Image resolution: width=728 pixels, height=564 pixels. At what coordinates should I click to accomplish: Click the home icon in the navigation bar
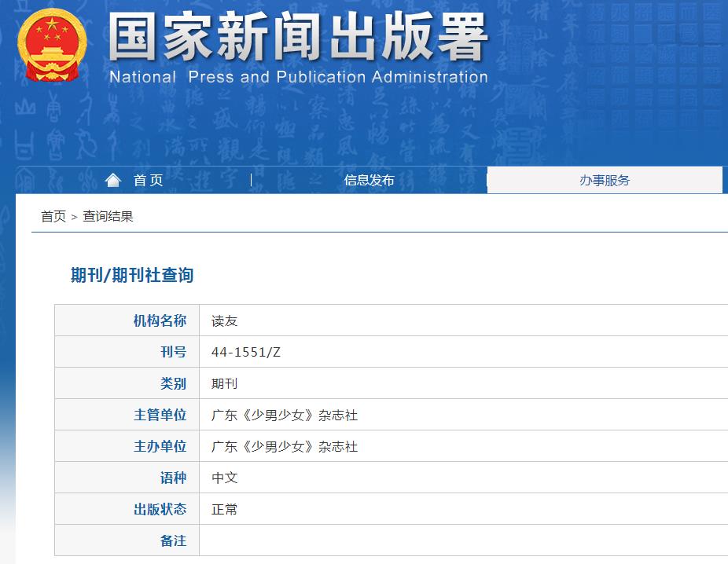click(x=113, y=180)
